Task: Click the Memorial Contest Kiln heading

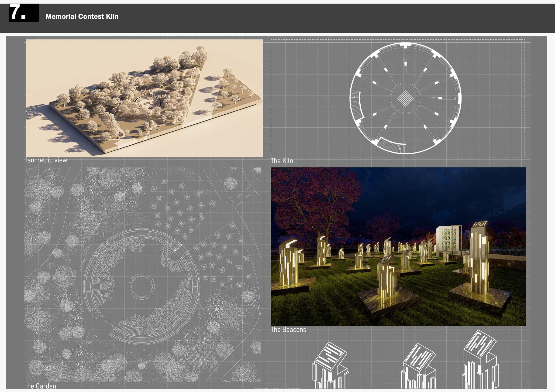Action: pyautogui.click(x=82, y=17)
